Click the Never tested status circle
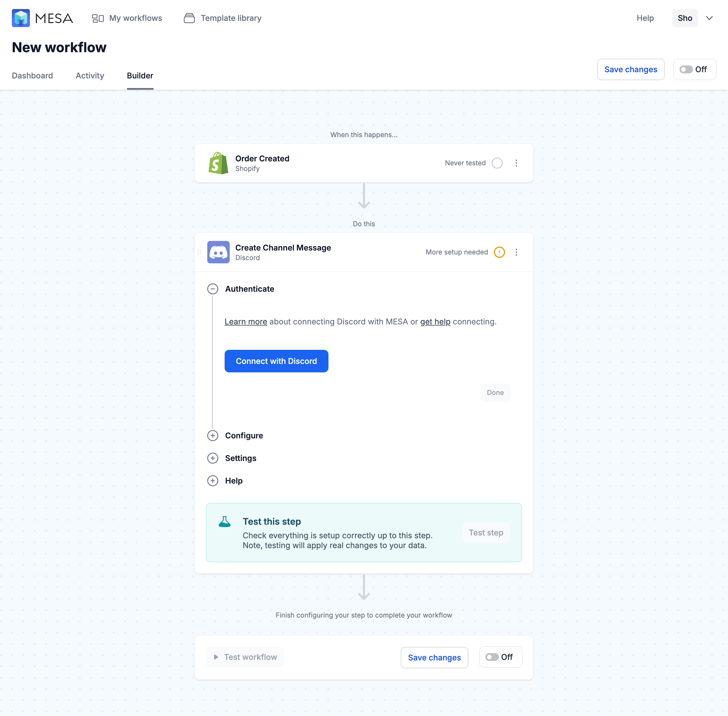The image size is (728, 716). pos(497,163)
